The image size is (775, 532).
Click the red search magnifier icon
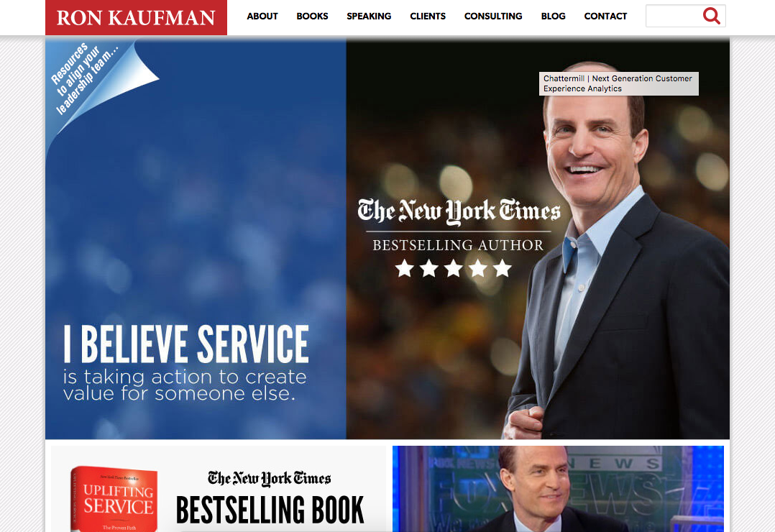pyautogui.click(x=711, y=16)
